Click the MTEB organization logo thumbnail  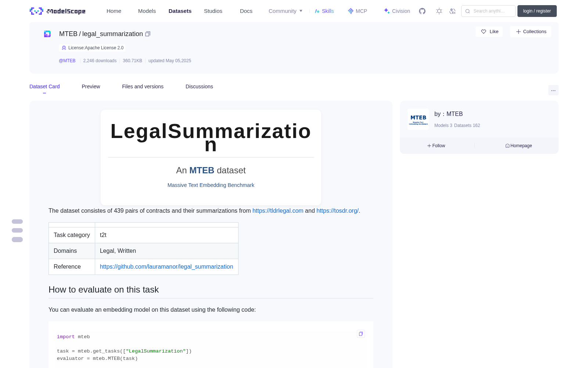(x=418, y=119)
